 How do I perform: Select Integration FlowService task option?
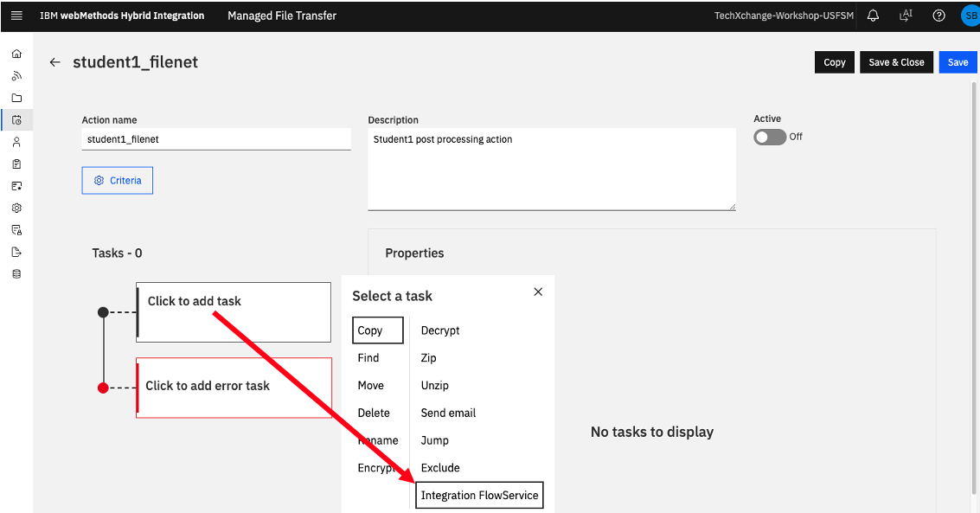click(x=479, y=496)
